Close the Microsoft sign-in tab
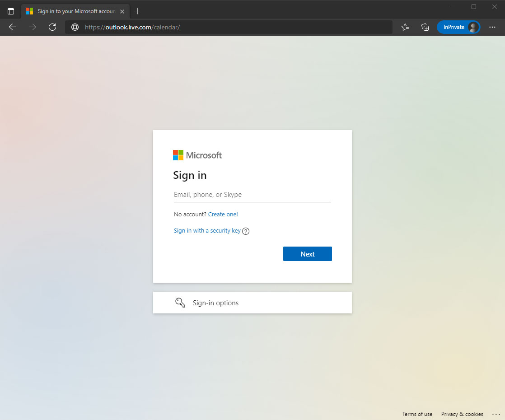This screenshot has height=420, width=505. point(122,11)
